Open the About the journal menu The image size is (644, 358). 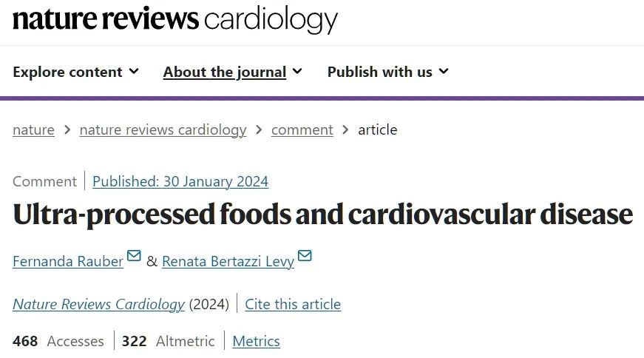pyautogui.click(x=232, y=72)
